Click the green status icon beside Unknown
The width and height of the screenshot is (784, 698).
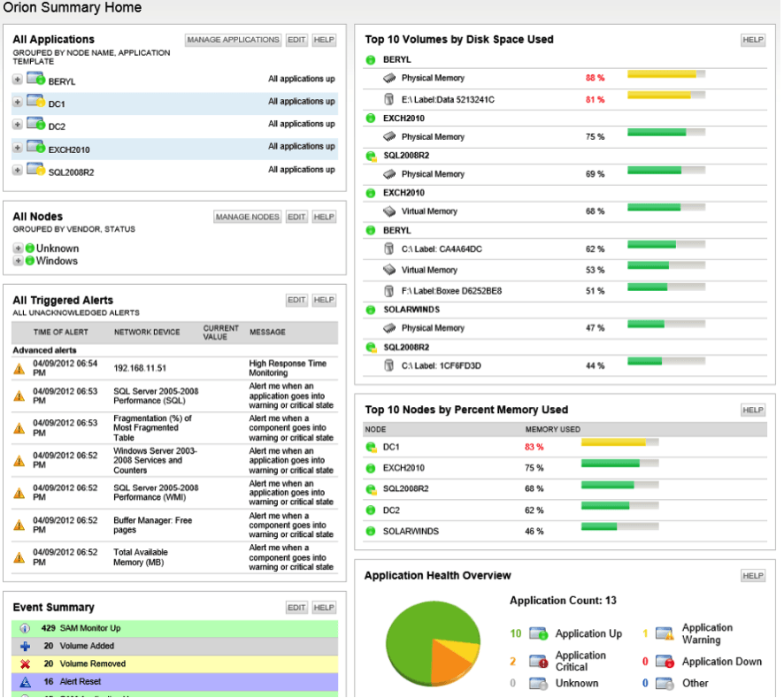point(30,248)
